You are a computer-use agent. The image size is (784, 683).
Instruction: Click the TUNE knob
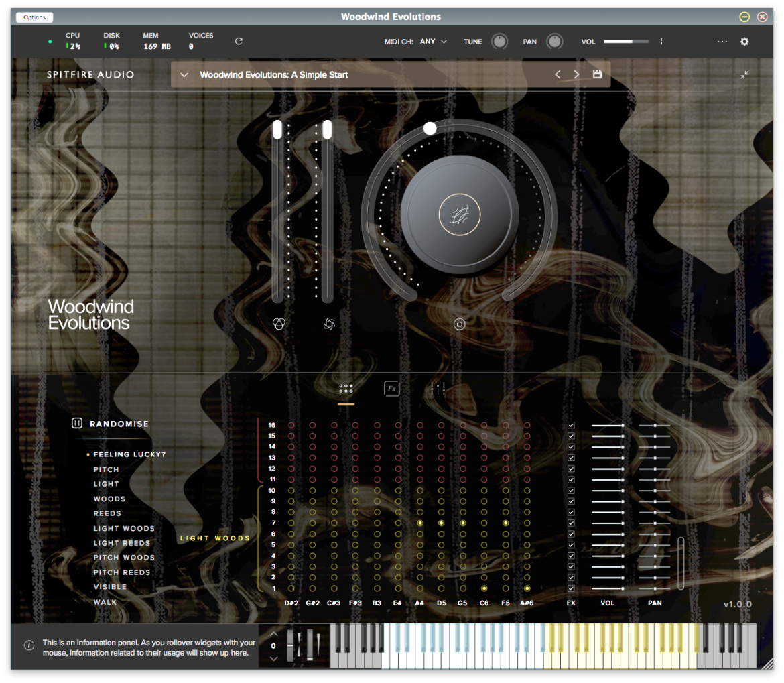(499, 41)
